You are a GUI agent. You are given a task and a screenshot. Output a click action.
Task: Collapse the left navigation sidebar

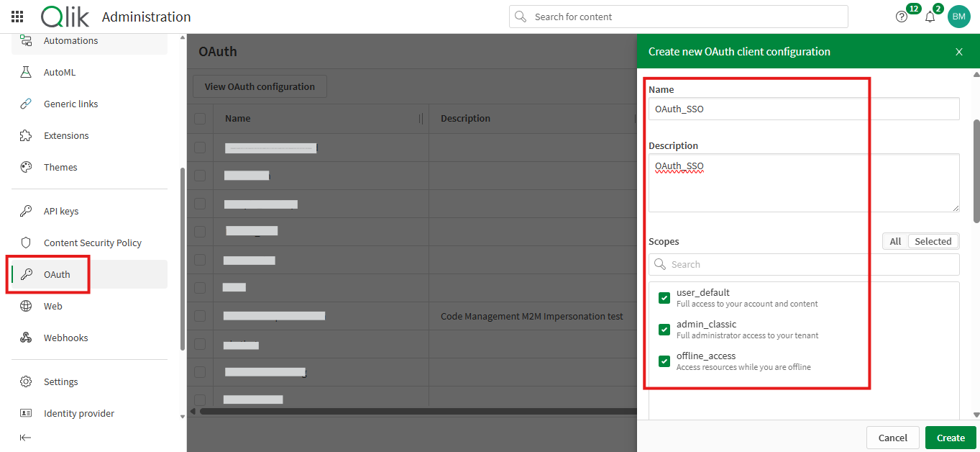[x=25, y=437]
